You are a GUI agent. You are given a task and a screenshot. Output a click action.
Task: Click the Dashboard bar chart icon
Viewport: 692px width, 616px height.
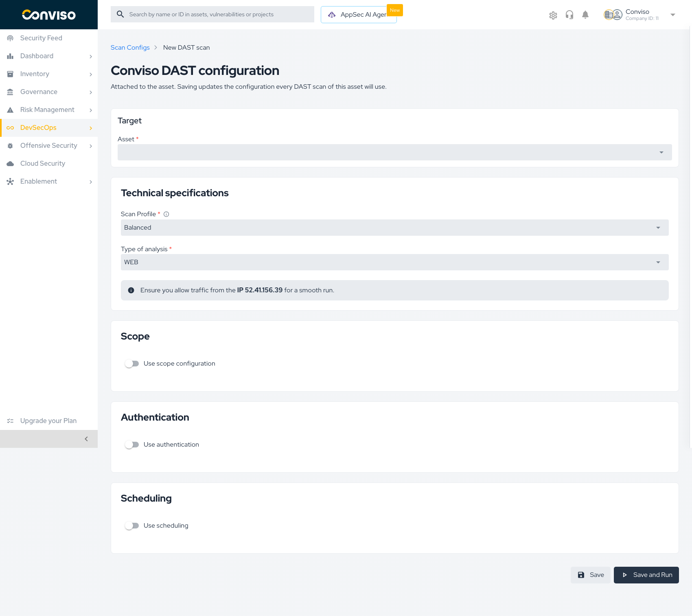point(10,56)
